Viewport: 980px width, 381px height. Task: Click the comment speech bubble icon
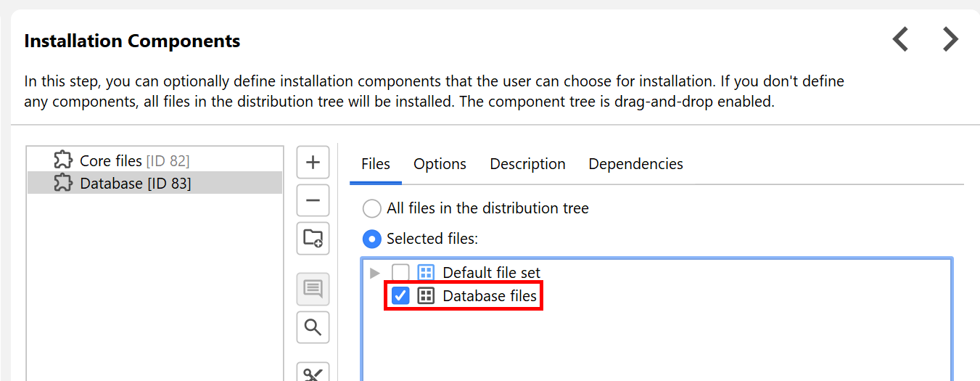click(313, 289)
